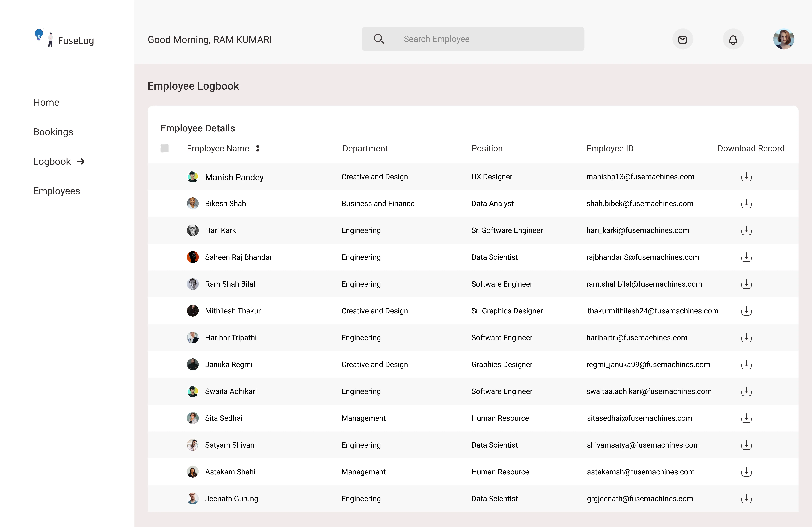This screenshot has height=527, width=812.
Task: Click Manish Pandey's avatar
Action: [193, 177]
